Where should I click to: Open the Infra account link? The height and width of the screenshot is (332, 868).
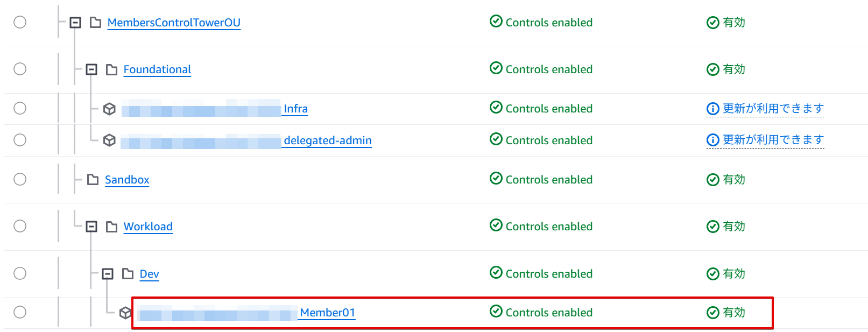pos(295,109)
